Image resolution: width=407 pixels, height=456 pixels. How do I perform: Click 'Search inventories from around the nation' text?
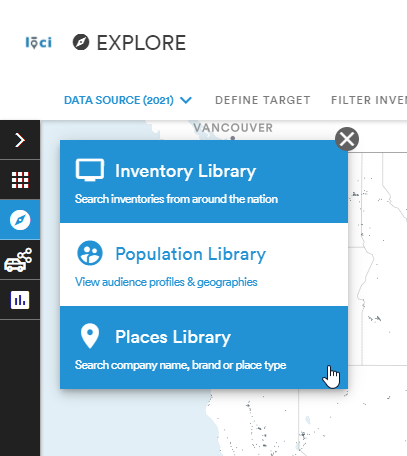click(176, 199)
